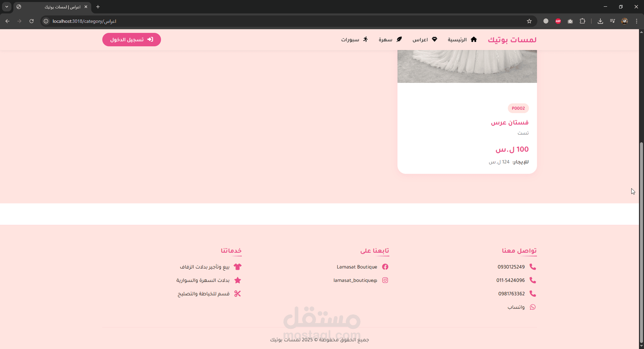
Task: Open the browser profile avatar
Action: (625, 21)
